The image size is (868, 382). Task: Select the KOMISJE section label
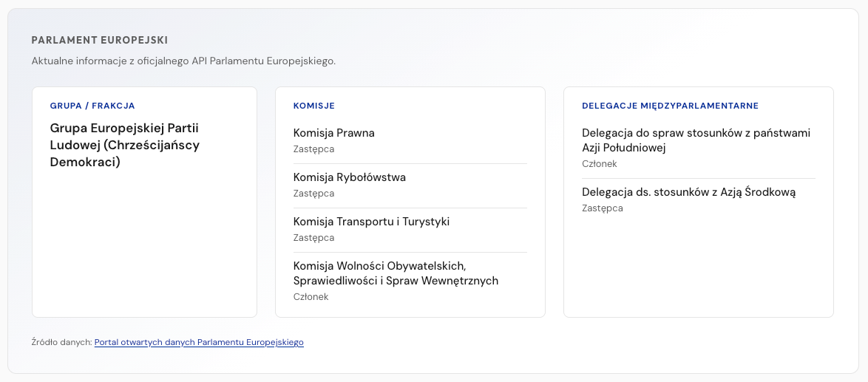pos(314,106)
